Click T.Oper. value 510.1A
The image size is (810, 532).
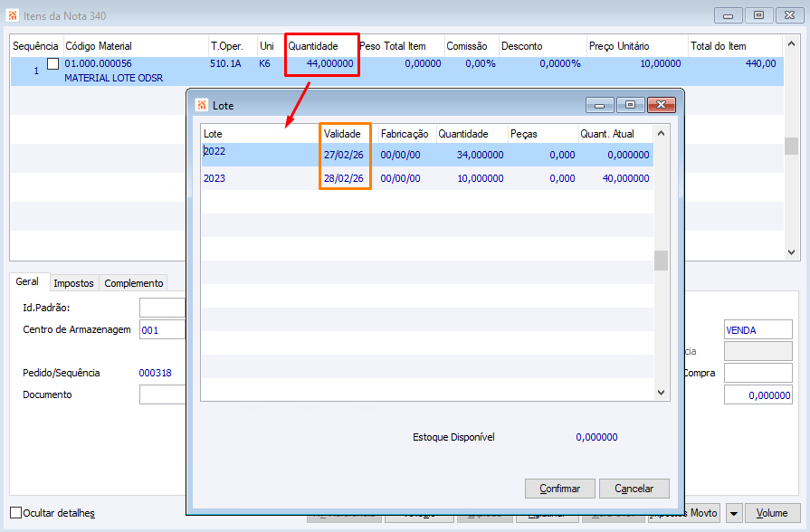pos(225,63)
